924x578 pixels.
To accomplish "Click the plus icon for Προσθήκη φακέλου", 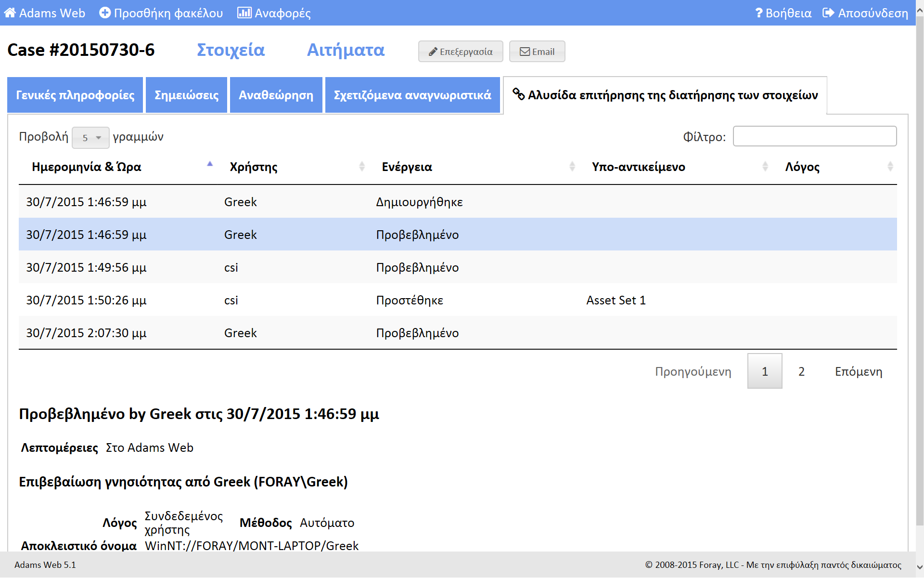I will coord(105,13).
